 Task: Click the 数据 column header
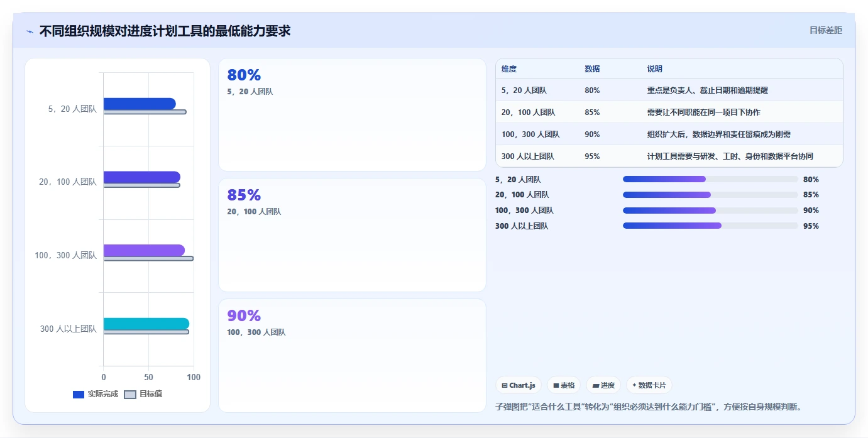click(x=592, y=69)
